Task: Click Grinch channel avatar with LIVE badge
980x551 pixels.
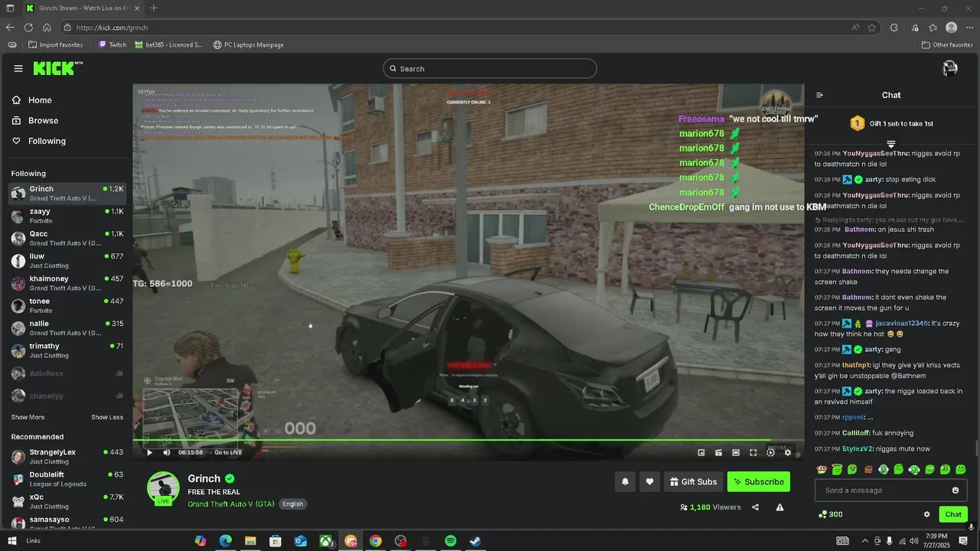Action: tap(163, 488)
